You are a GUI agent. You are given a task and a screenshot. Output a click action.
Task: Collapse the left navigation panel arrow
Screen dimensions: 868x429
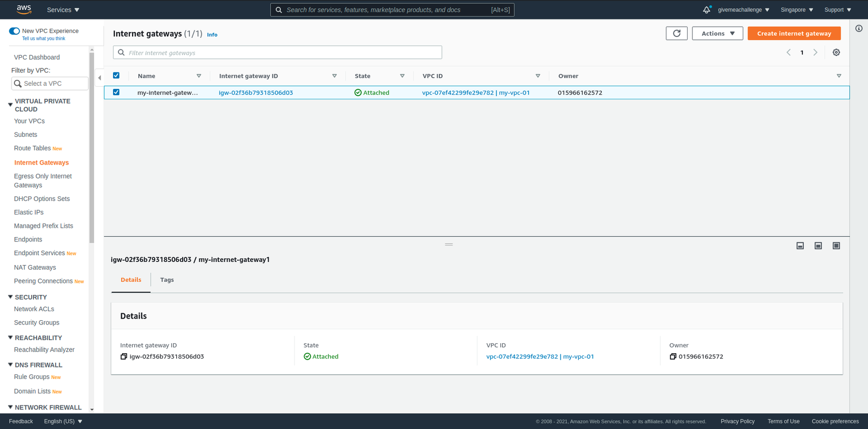pyautogui.click(x=99, y=78)
